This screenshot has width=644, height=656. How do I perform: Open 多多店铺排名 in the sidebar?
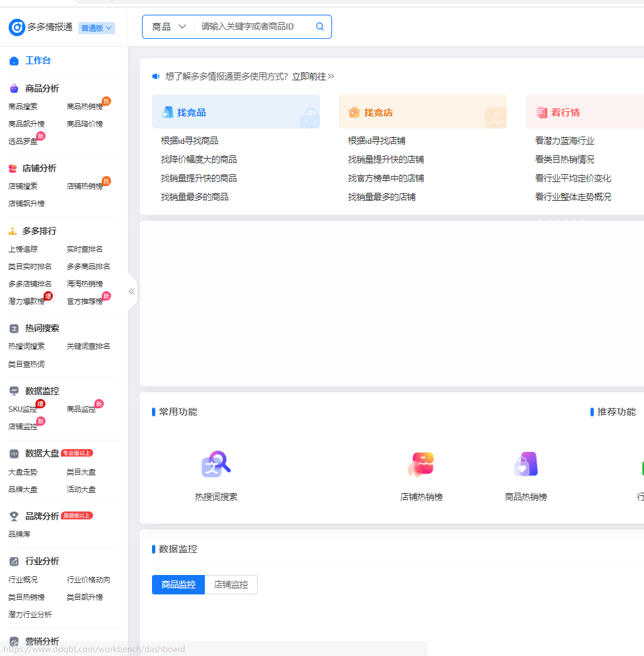pos(30,284)
